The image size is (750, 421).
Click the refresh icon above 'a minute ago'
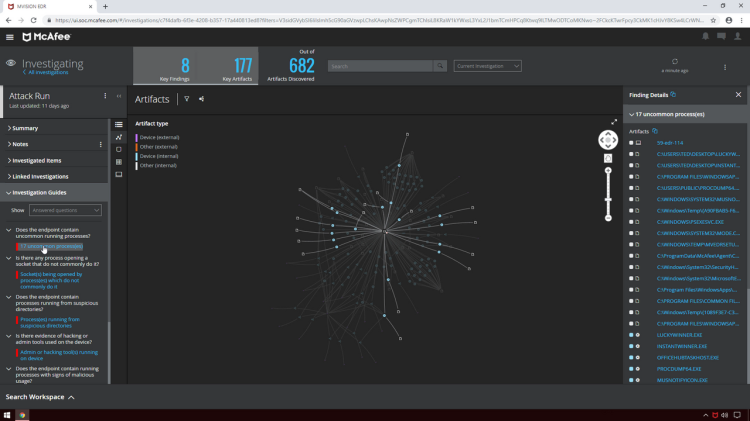675,62
